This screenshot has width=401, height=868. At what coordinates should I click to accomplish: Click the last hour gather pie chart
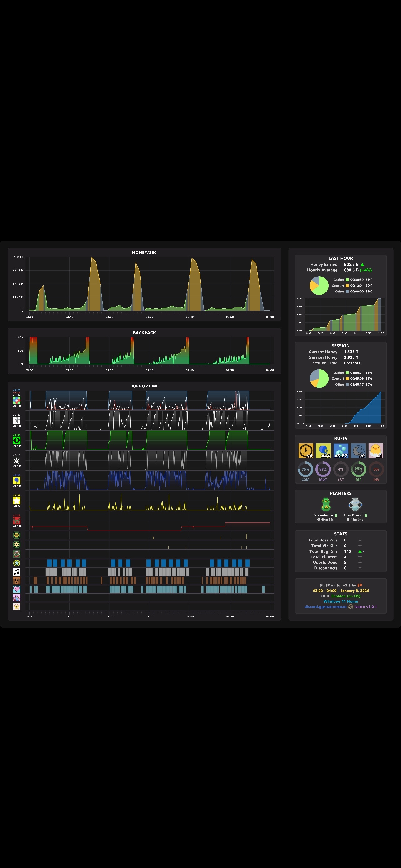[x=319, y=285]
